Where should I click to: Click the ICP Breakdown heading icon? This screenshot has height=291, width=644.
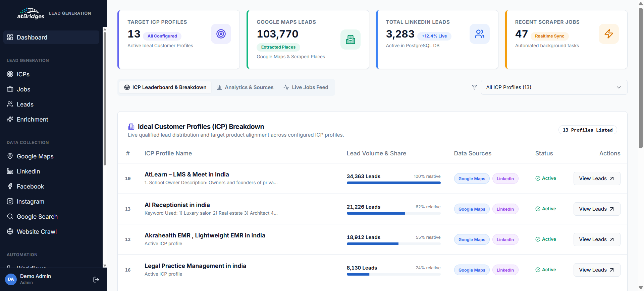click(x=131, y=127)
